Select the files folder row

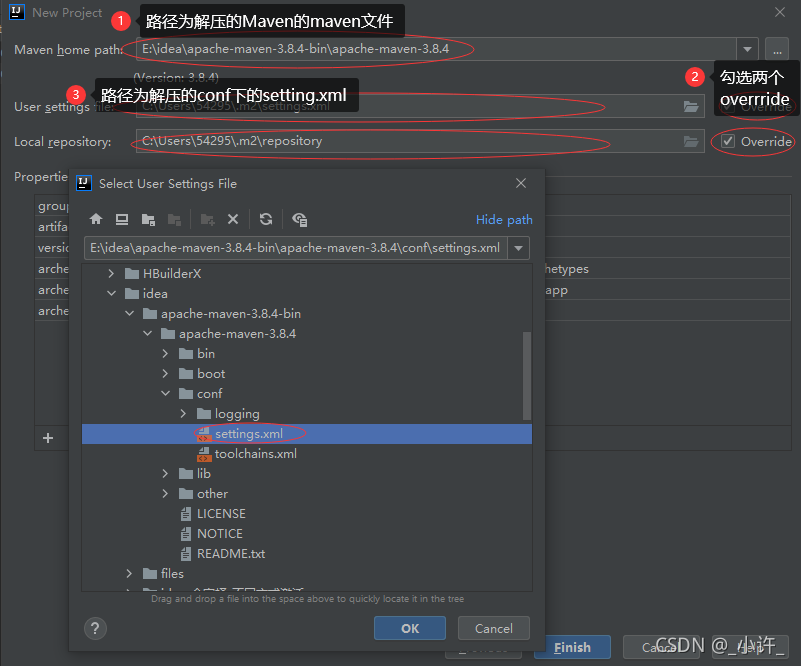tap(307, 574)
